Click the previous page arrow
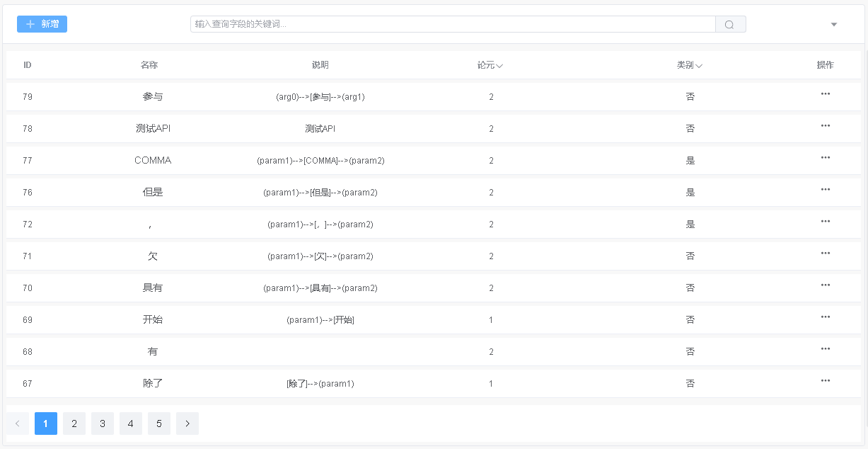The height and width of the screenshot is (449, 868). [18, 423]
